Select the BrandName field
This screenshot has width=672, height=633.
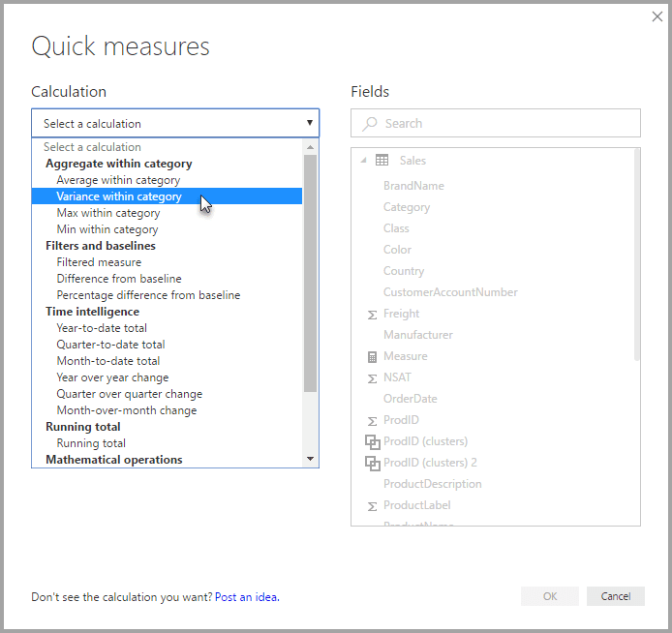(413, 186)
